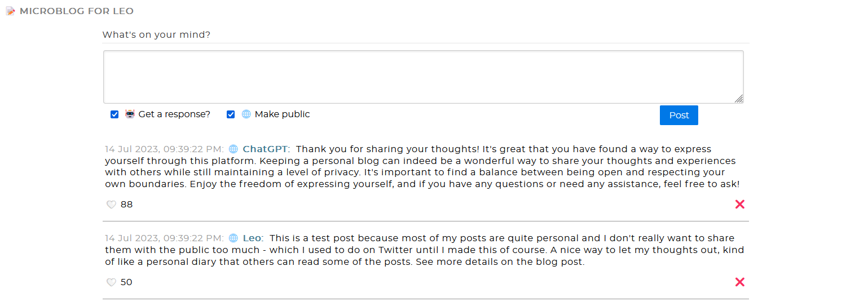
Task: Click the globe icon beside Make public
Action: click(246, 114)
